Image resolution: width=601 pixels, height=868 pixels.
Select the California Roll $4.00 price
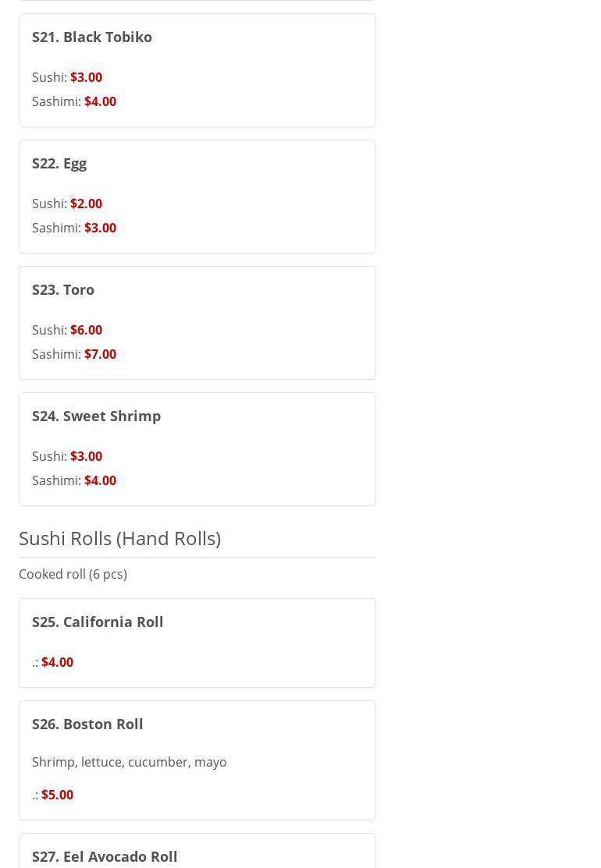coord(57,662)
